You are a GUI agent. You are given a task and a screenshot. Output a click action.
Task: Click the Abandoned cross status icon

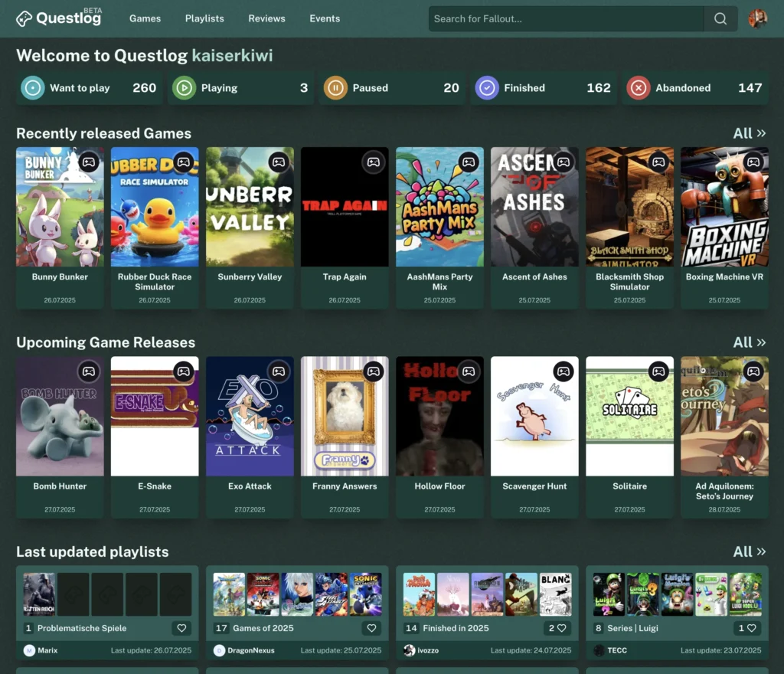point(639,88)
